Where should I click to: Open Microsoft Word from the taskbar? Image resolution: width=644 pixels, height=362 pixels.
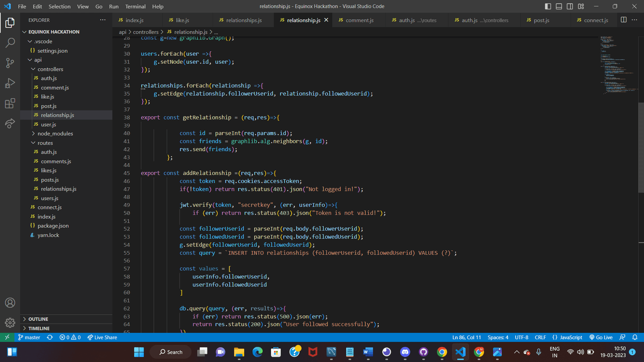point(368,352)
